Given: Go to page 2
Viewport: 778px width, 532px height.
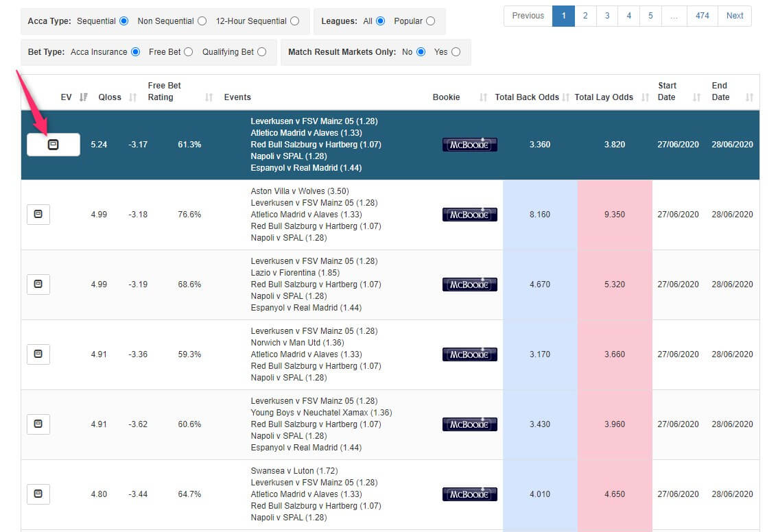Looking at the screenshot, I should click(x=585, y=16).
